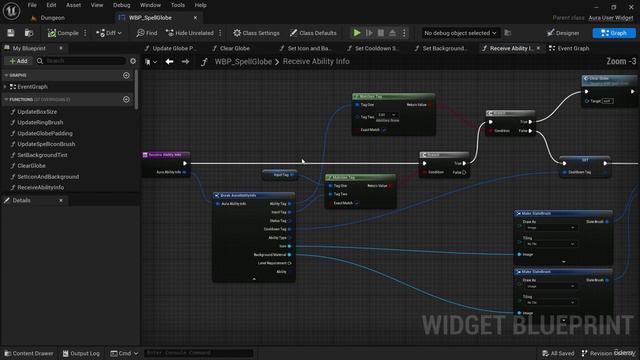The width and height of the screenshot is (640, 360).
Task: Open Draw As dropdown on upper Make SlateBrush
Action: click(551, 228)
